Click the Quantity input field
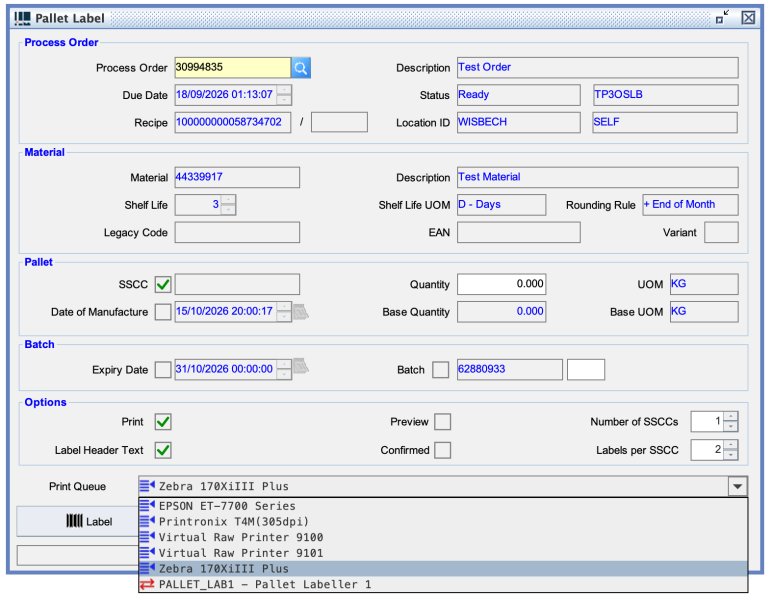This screenshot has width=773, height=599. [501, 284]
